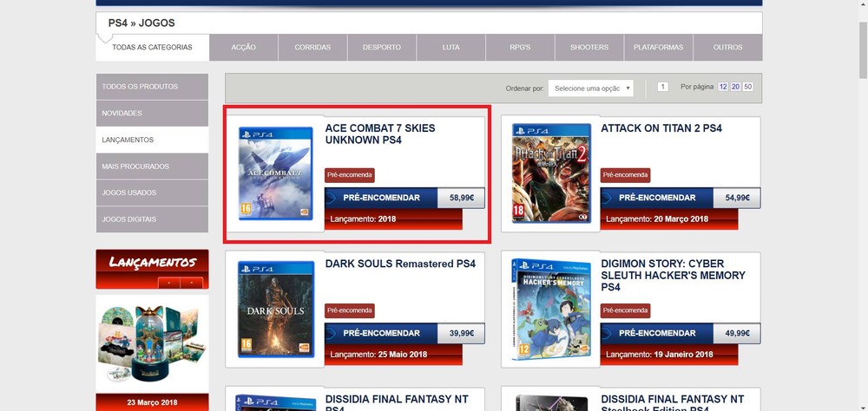Image resolution: width=868 pixels, height=411 pixels.
Task: Open Dark Souls Remastered PS4 title link
Action: pyautogui.click(x=400, y=264)
